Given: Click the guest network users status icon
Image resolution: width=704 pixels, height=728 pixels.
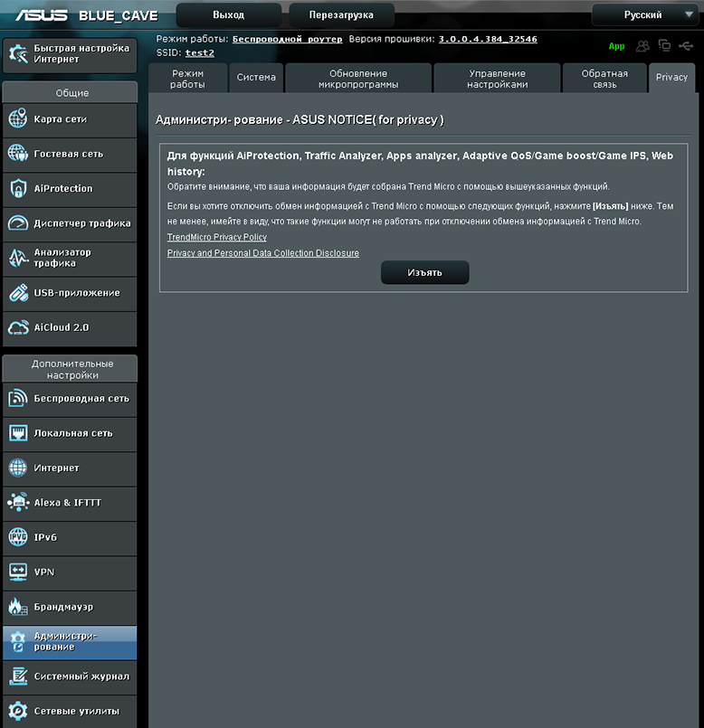Looking at the screenshot, I should click(x=642, y=45).
